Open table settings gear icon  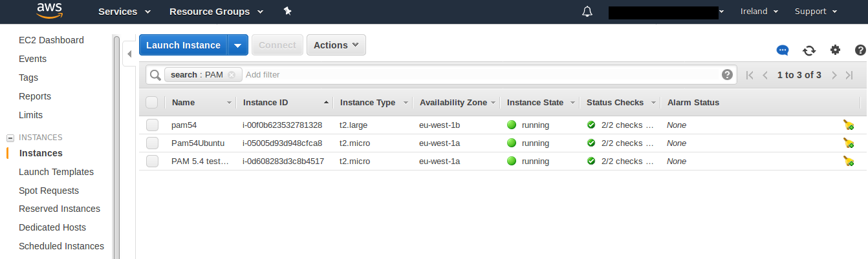click(x=835, y=50)
